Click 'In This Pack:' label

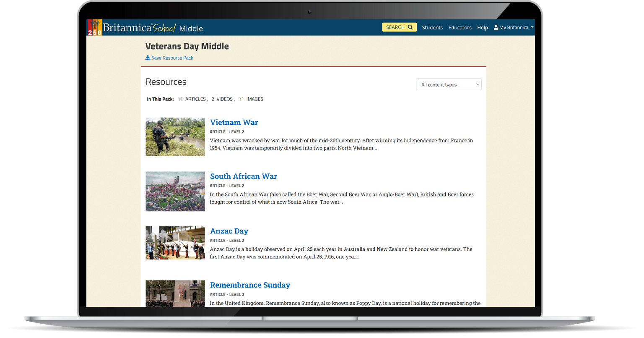[x=160, y=99]
